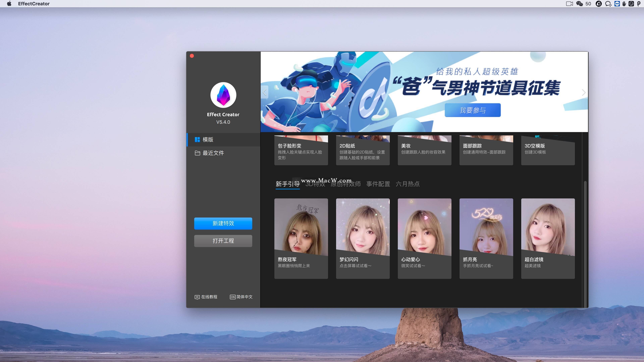
Task: Click the V5.4.0 version label
Action: [x=223, y=122]
